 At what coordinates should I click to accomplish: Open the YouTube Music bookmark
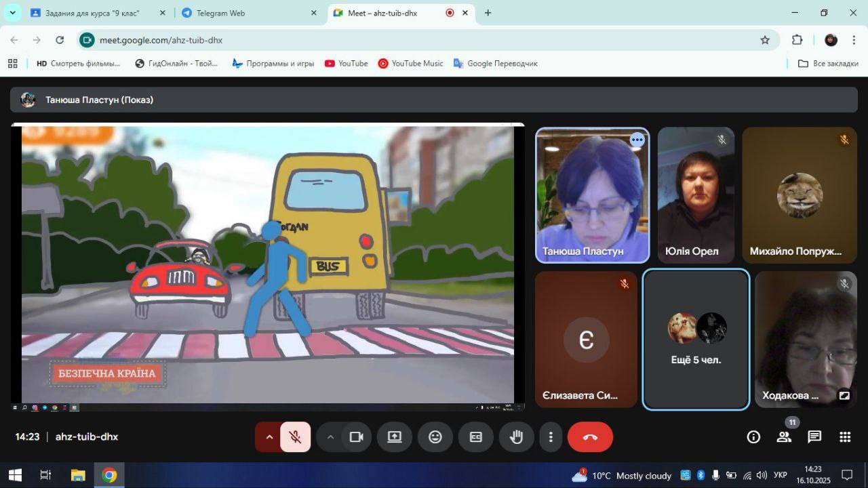tap(410, 63)
